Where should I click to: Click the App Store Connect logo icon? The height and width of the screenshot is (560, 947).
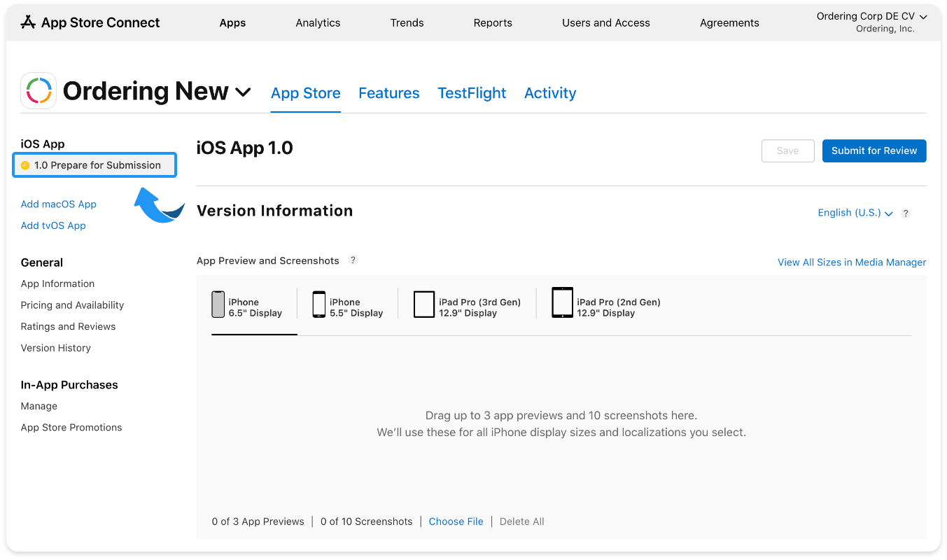tap(28, 22)
